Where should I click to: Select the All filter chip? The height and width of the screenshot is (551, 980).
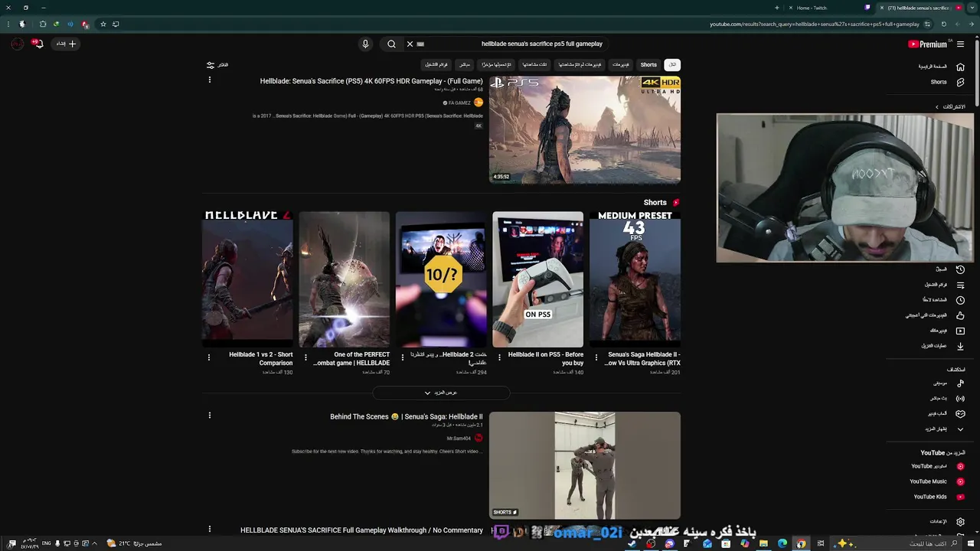(672, 65)
